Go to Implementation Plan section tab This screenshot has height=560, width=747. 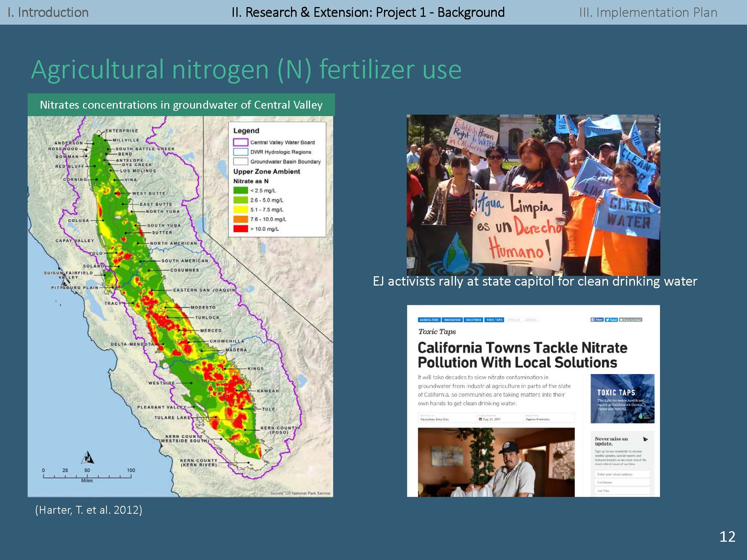(648, 12)
